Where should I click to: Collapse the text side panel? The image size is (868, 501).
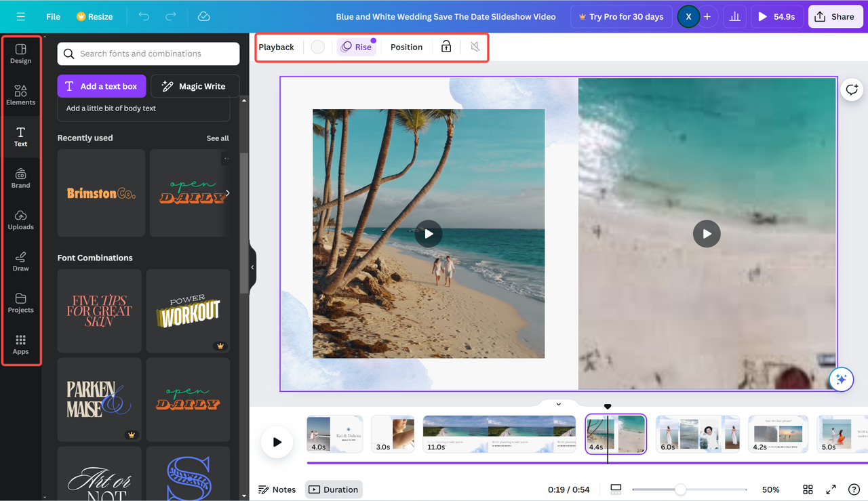tap(252, 267)
